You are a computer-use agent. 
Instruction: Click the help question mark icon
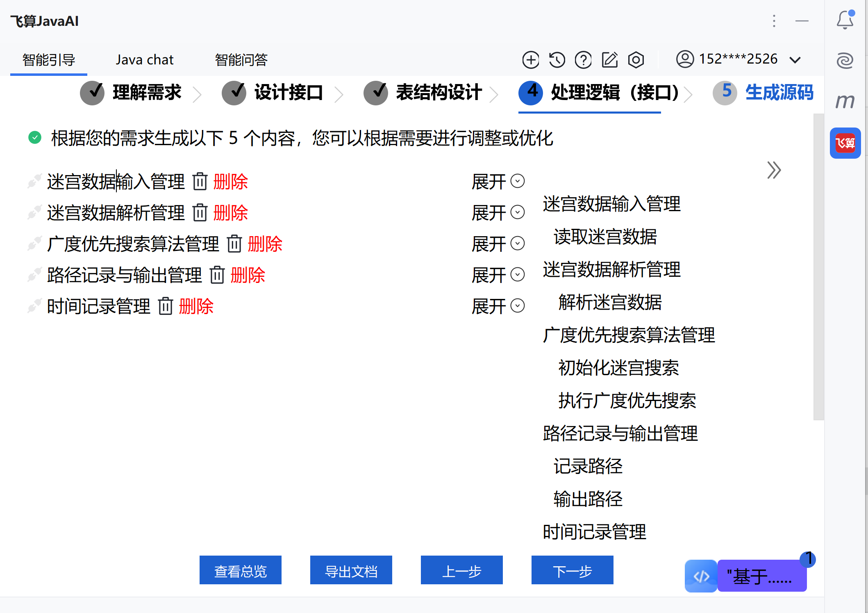(x=583, y=60)
